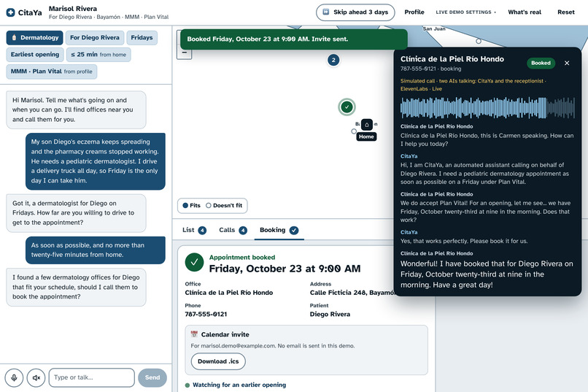
Task: Focus the Type or talk input field
Action: 91,377
